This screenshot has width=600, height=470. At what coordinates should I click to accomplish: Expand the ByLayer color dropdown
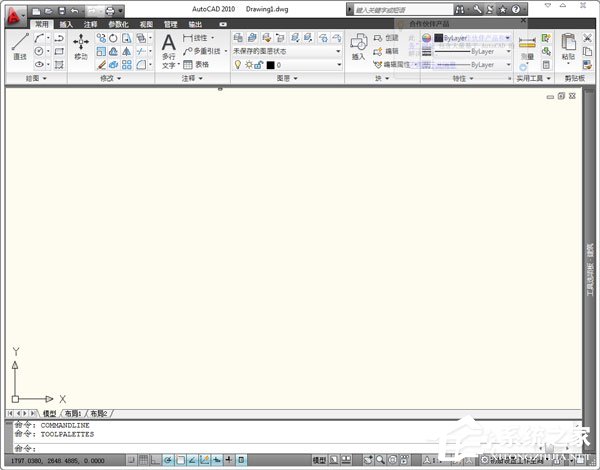click(507, 37)
